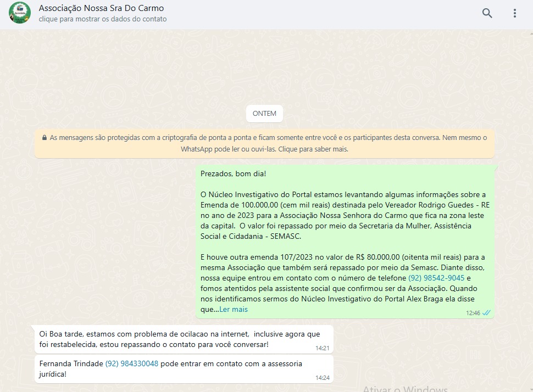Viewport: 533px width, 392px height.
Task: Click phone number (92) 98542-9045 link
Action: click(436, 278)
